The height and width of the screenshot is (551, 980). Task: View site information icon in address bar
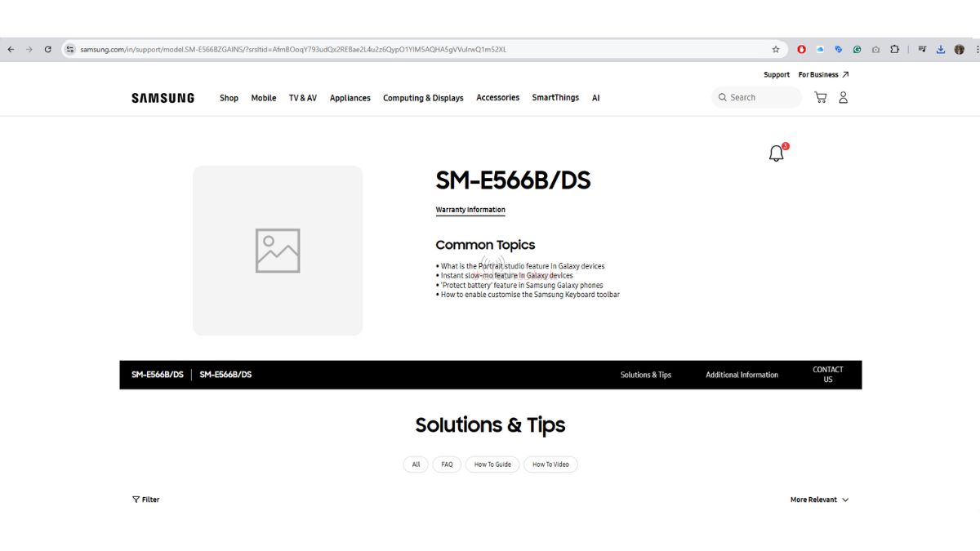coord(70,50)
